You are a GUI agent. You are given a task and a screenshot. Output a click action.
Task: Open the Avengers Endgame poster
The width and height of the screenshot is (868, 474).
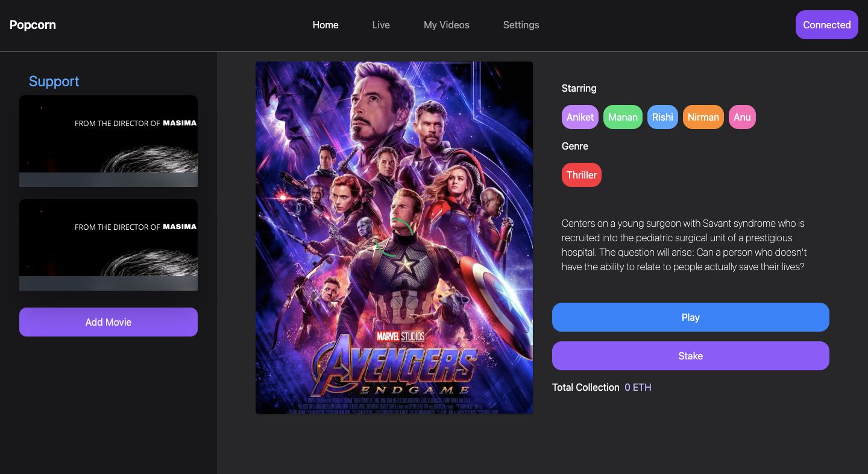pos(394,238)
